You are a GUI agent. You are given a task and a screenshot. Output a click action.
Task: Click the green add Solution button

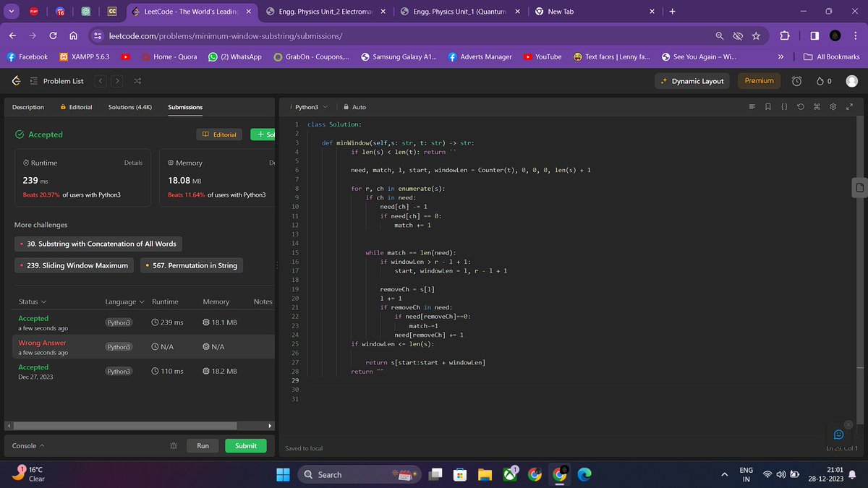263,134
